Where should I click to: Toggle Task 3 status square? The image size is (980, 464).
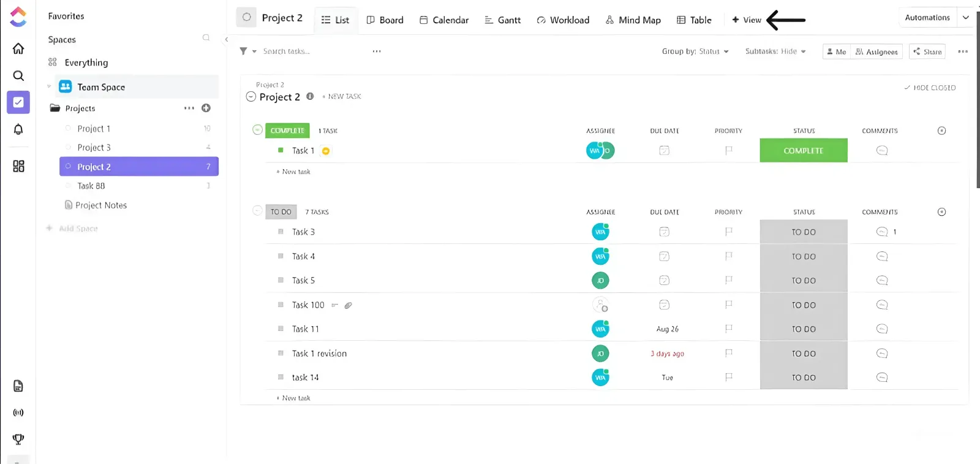281,232
